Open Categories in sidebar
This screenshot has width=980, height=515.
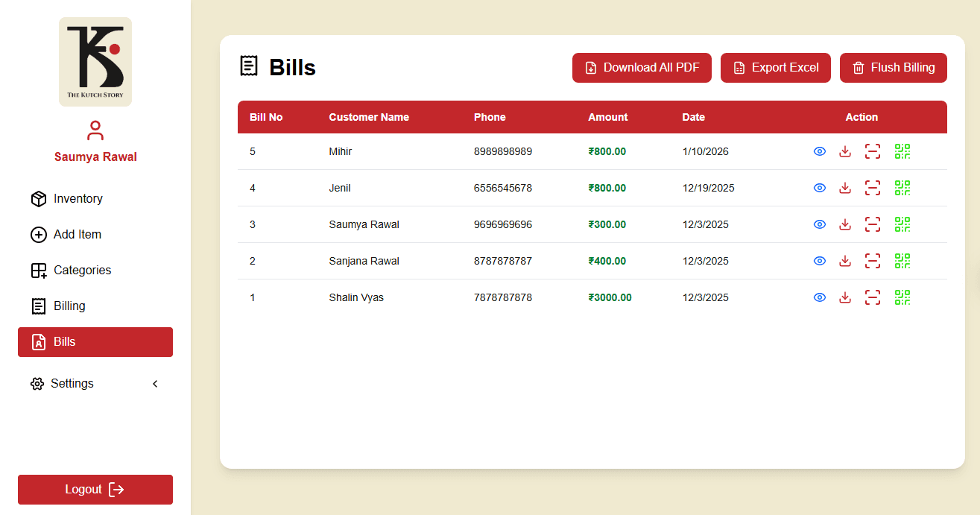(x=95, y=271)
